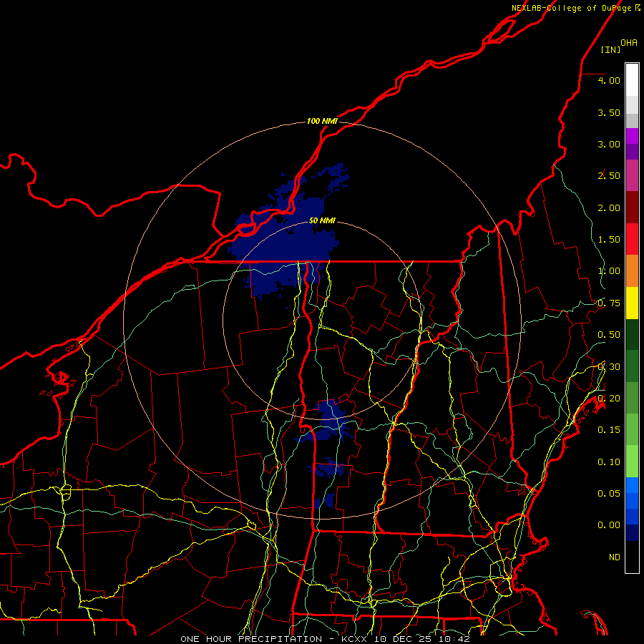
Task: Pick the dark maroon legend swatch
Action: (x=632, y=208)
